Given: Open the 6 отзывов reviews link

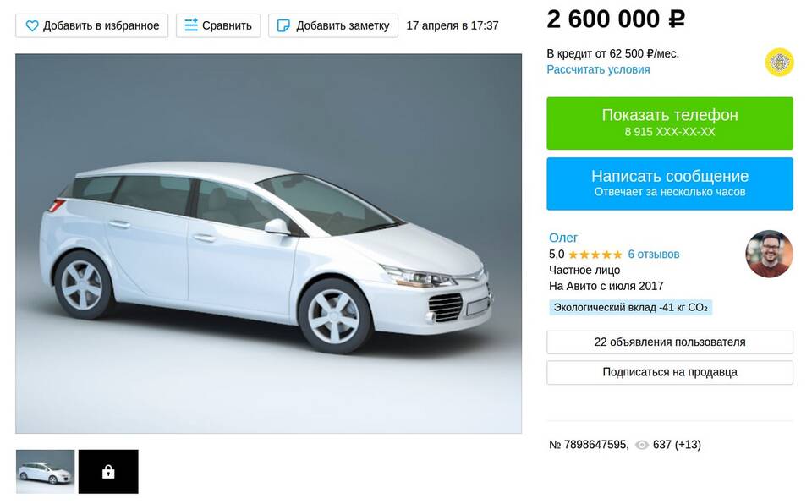Looking at the screenshot, I should pyautogui.click(x=654, y=255).
